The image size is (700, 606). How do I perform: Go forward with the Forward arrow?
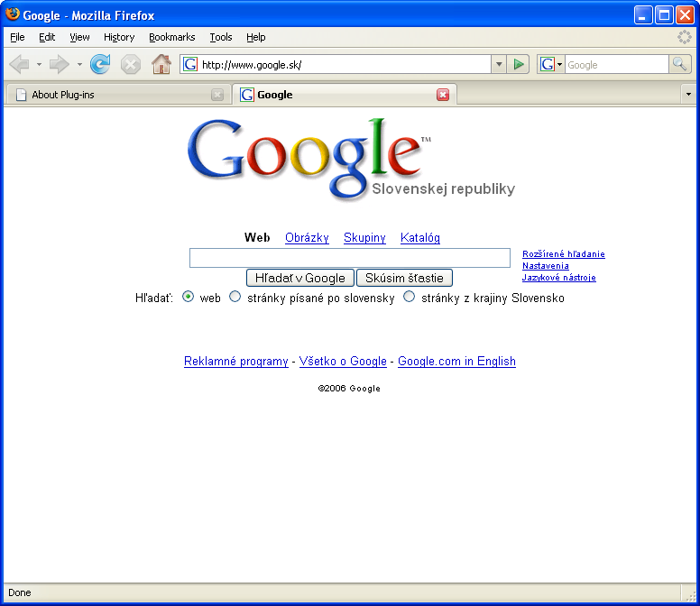tap(59, 65)
